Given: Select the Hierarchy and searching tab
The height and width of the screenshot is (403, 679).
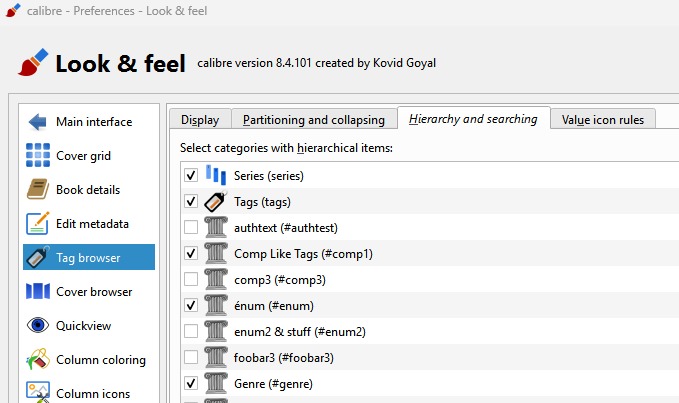Looking at the screenshot, I should [x=473, y=119].
